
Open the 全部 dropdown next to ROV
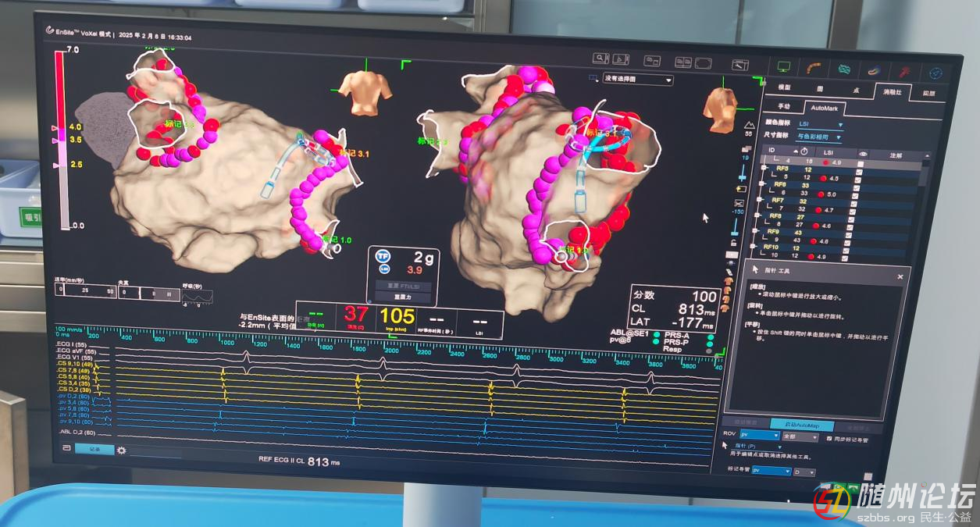[800, 437]
